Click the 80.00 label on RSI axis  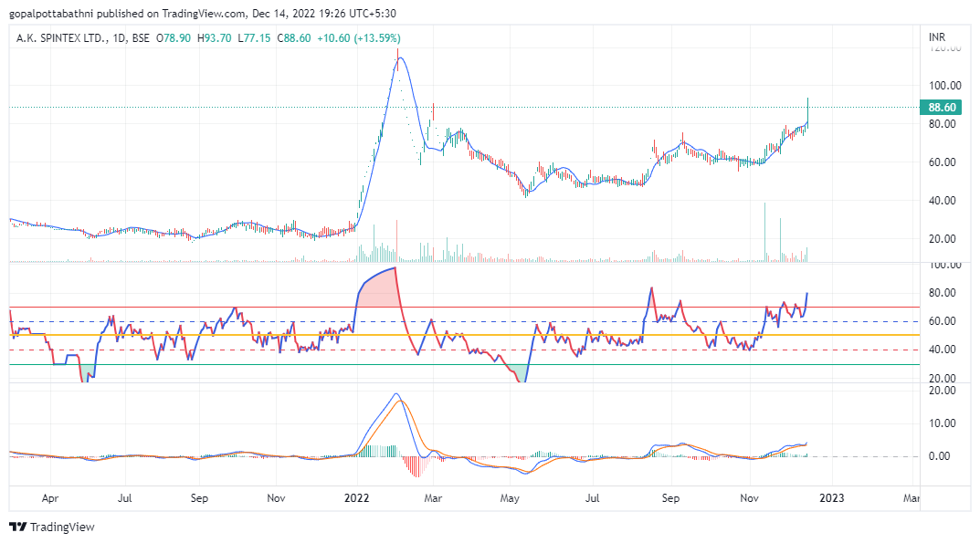click(942, 292)
